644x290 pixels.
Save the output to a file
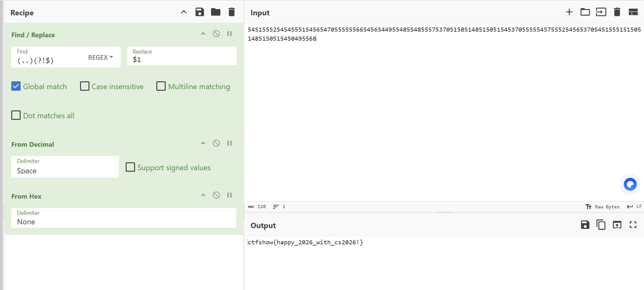[585, 225]
